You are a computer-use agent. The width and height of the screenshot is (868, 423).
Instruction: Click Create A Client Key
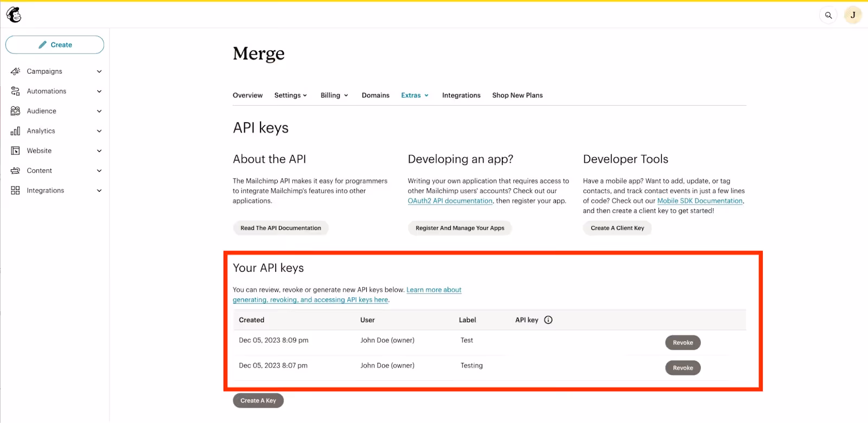click(x=617, y=228)
